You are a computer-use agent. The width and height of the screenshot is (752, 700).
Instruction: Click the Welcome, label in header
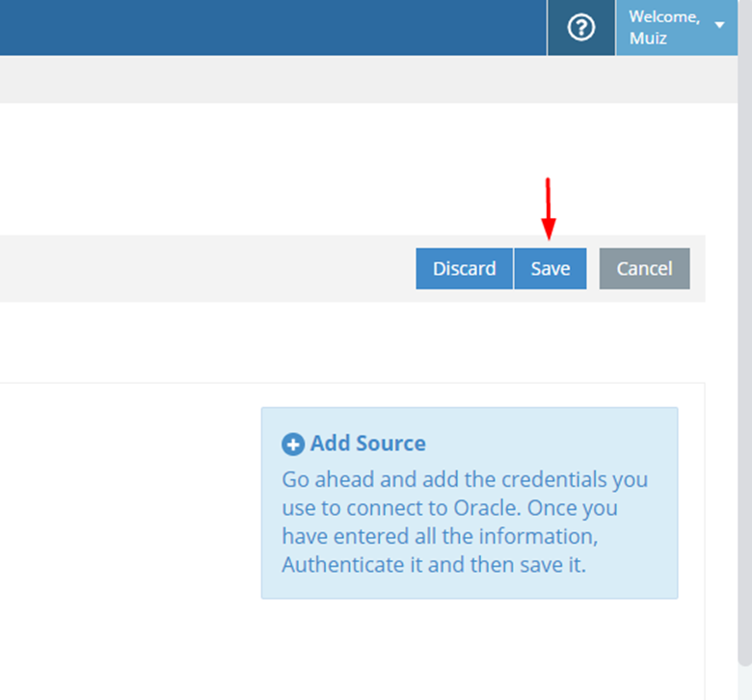tap(664, 16)
